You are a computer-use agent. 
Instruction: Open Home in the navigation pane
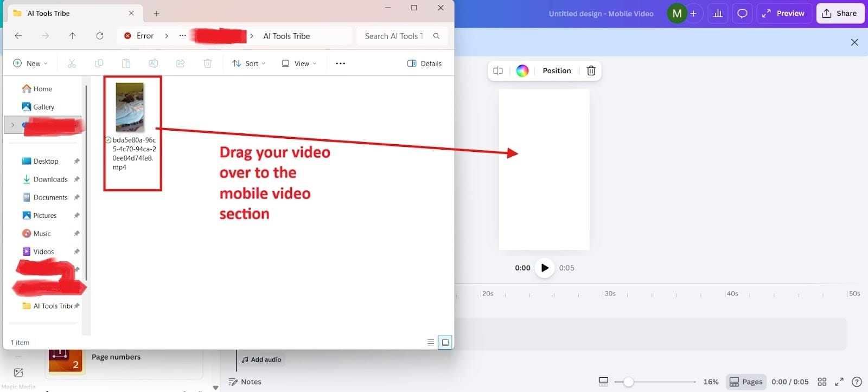coord(37,89)
